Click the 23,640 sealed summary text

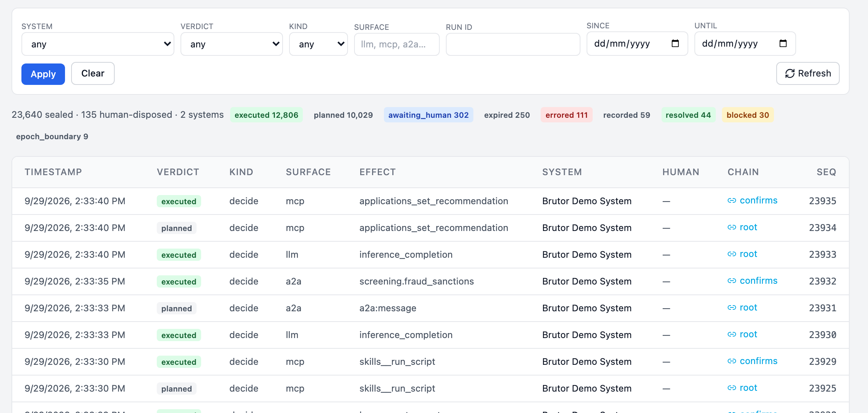[x=42, y=115]
